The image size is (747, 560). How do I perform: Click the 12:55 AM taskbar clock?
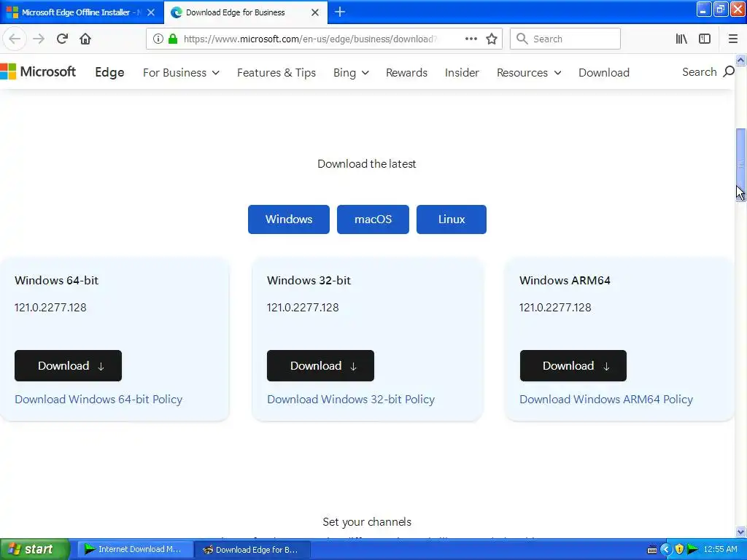[720, 550]
